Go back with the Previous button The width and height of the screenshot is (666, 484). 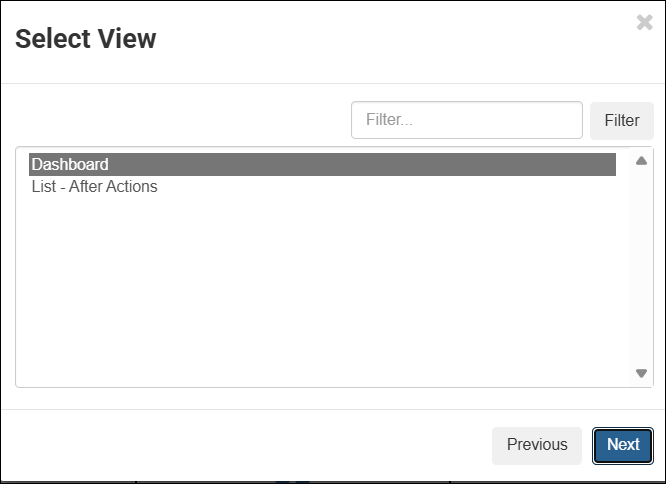(x=536, y=446)
